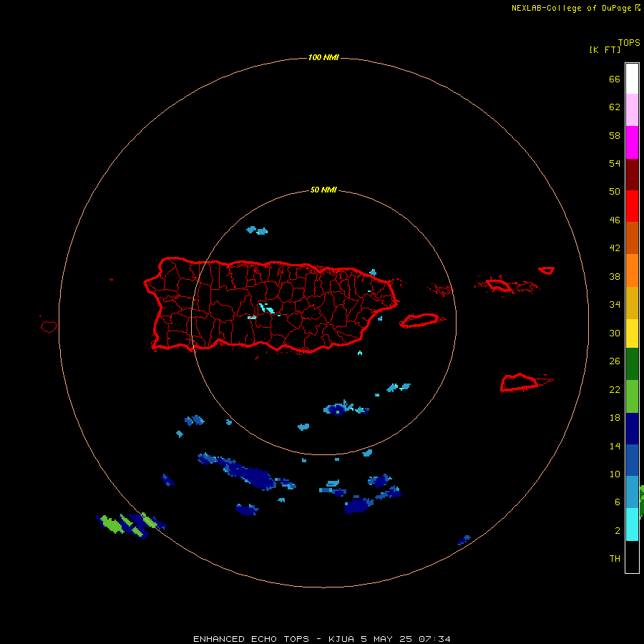Viewport: 644px width, 644px height.
Task: Click the magenta 58 kft legend swatch
Action: [x=632, y=142]
